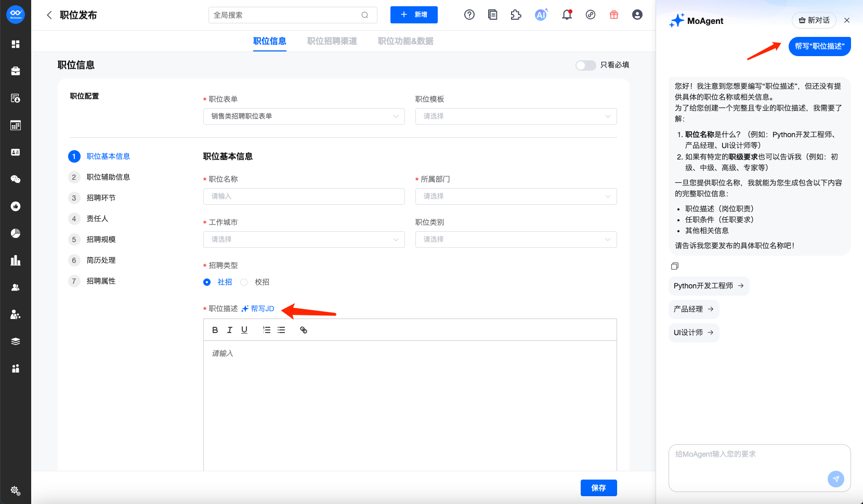Viewport: 863px width, 504px height.
Task: Click the 帮写JD link
Action: (258, 309)
